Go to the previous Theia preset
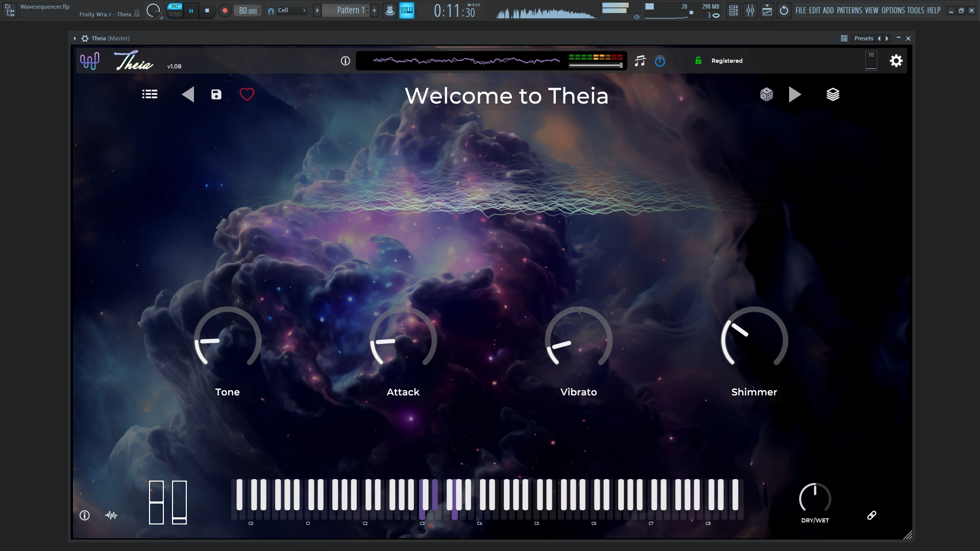Screen dimensions: 980x551 tap(188, 94)
